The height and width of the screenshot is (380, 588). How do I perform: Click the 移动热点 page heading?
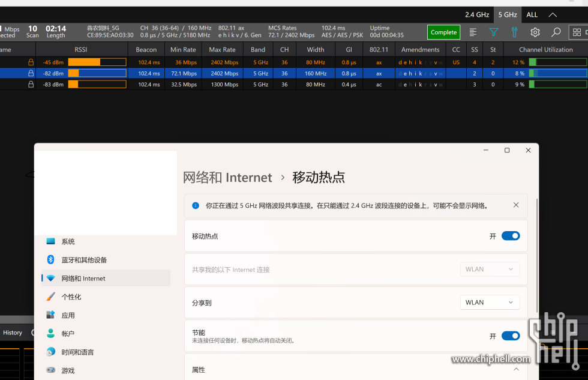click(x=319, y=178)
